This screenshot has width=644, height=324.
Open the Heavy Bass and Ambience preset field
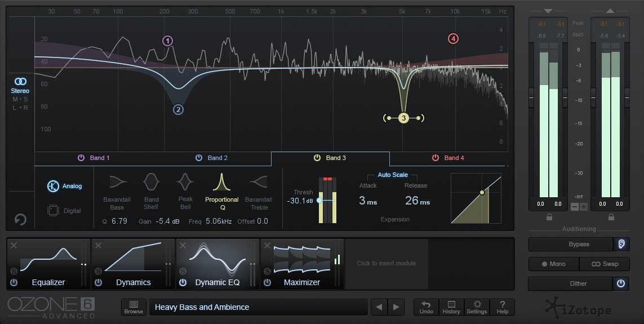pyautogui.click(x=258, y=307)
